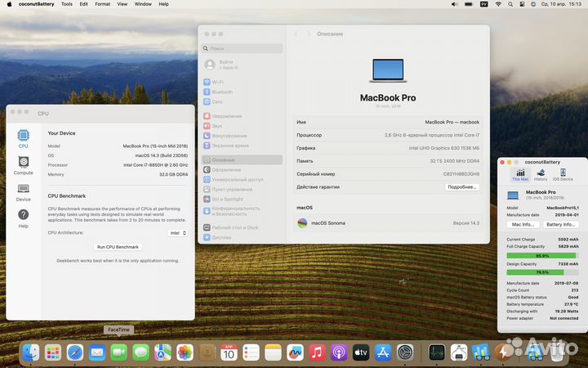The height and width of the screenshot is (368, 588).
Task: Click the Поиск search field in settings
Action: coord(242,48)
